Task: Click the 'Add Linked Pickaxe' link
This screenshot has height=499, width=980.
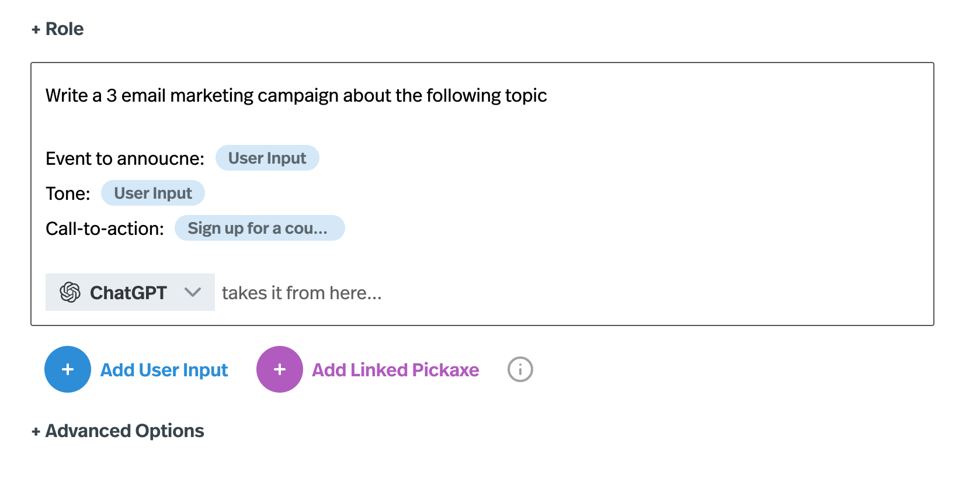Action: point(395,370)
